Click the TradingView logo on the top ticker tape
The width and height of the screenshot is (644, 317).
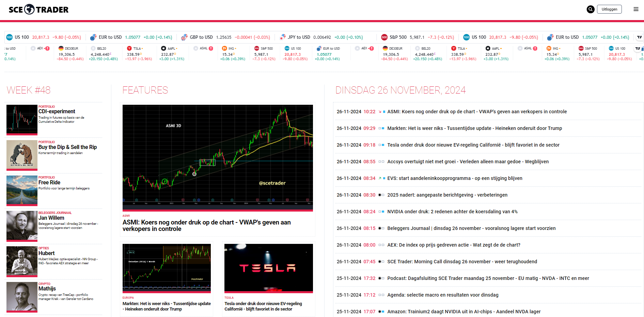tap(639, 37)
